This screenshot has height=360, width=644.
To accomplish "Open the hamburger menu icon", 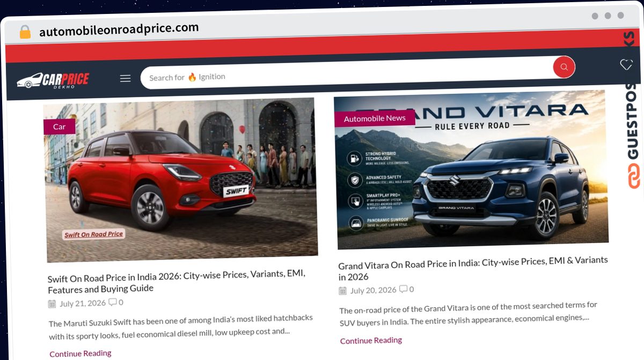I will [125, 78].
